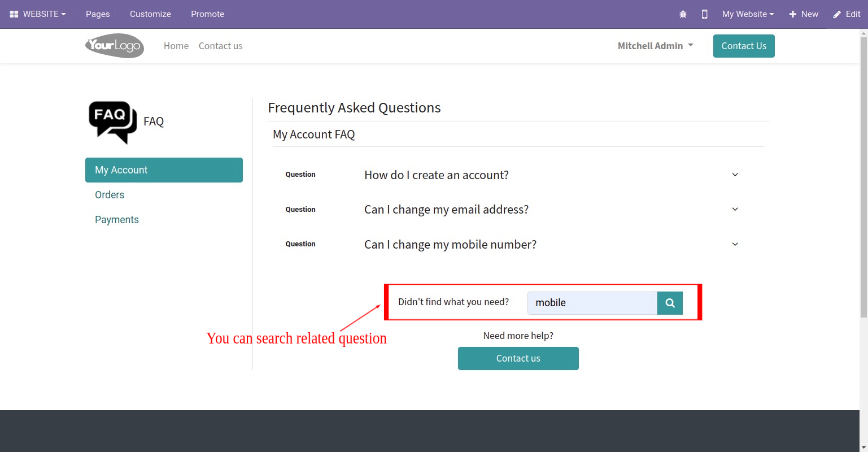Toggle mobile preview phone icon

pyautogui.click(x=704, y=14)
